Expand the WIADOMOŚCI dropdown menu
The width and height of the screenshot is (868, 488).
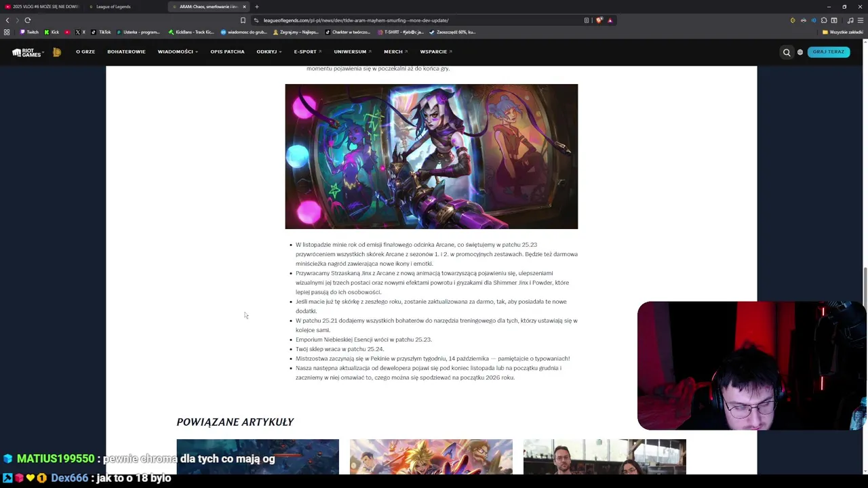point(178,52)
